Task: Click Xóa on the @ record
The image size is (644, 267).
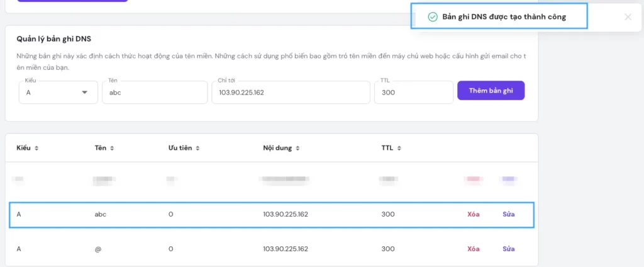Action: pyautogui.click(x=474, y=249)
